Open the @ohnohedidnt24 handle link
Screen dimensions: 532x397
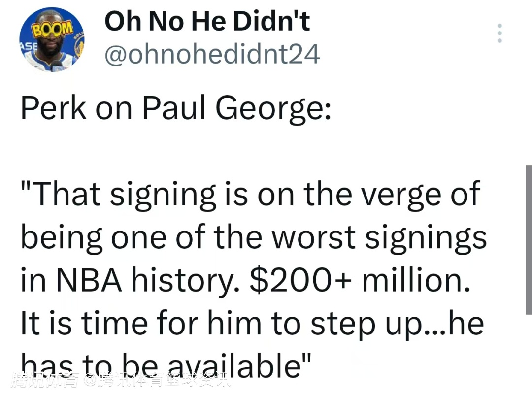[212, 54]
